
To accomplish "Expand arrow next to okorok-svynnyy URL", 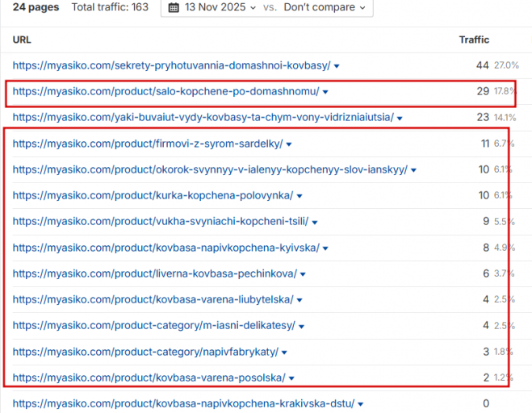I will pos(413,170).
